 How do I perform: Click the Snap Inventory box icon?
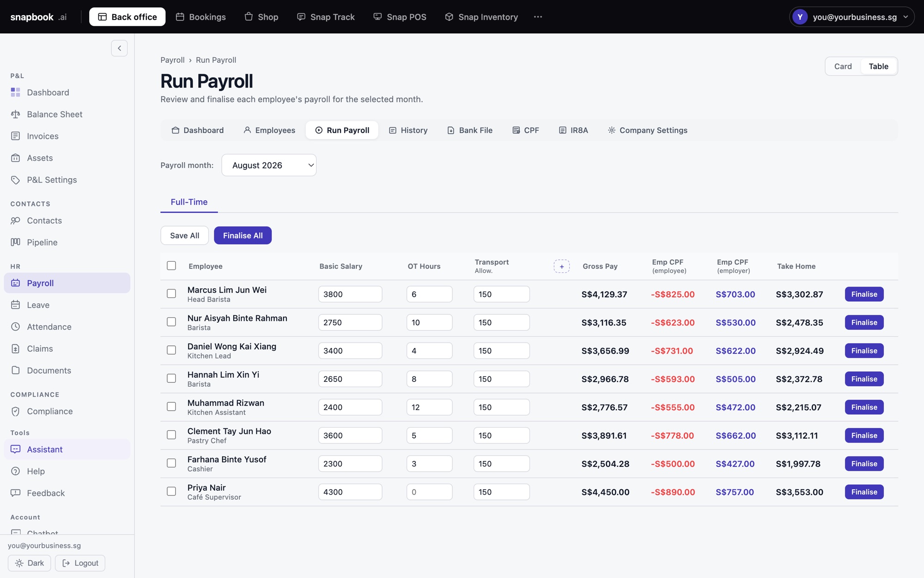click(x=449, y=17)
